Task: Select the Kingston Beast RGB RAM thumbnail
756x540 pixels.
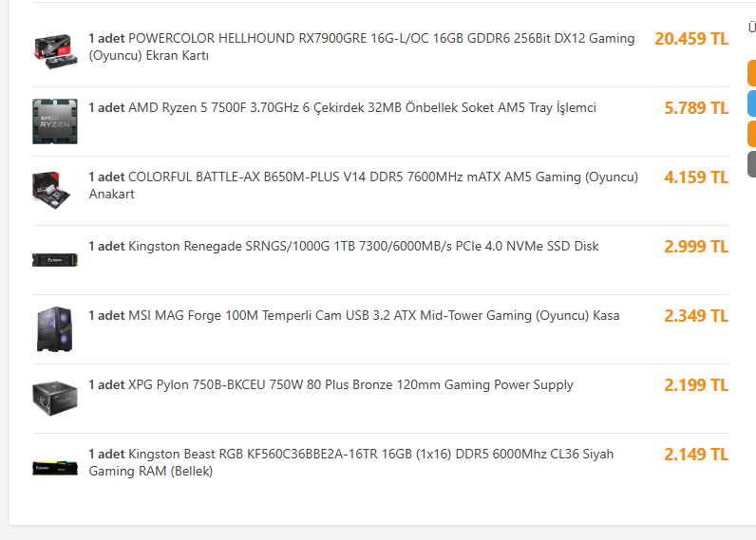Action: tap(55, 468)
